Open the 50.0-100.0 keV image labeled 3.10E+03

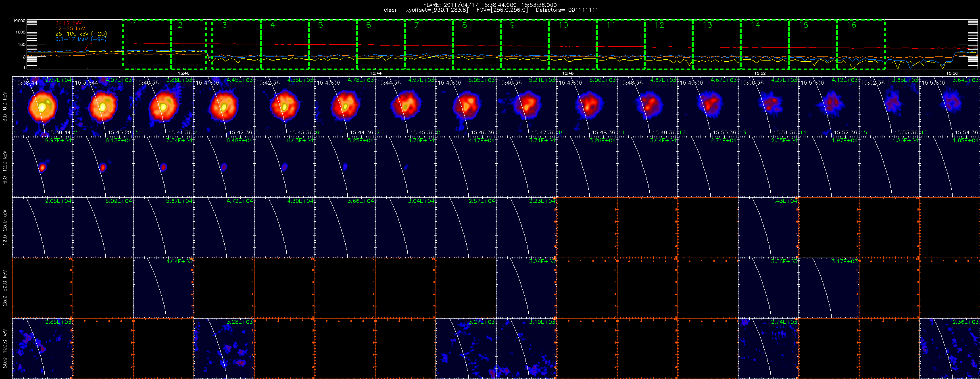(x=526, y=348)
